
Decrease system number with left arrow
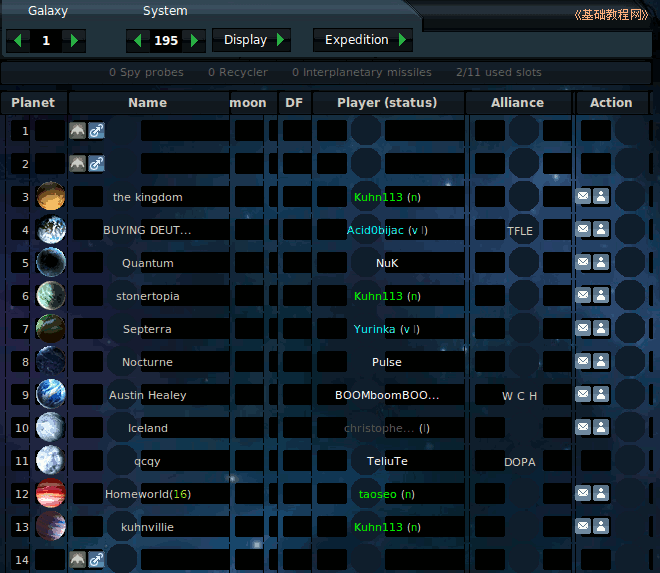point(136,41)
